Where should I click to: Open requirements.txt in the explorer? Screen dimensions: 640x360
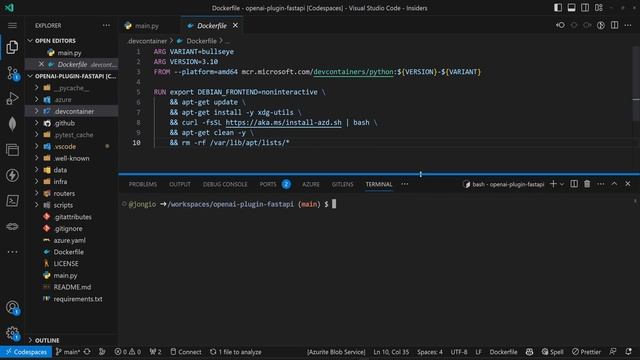click(x=78, y=299)
